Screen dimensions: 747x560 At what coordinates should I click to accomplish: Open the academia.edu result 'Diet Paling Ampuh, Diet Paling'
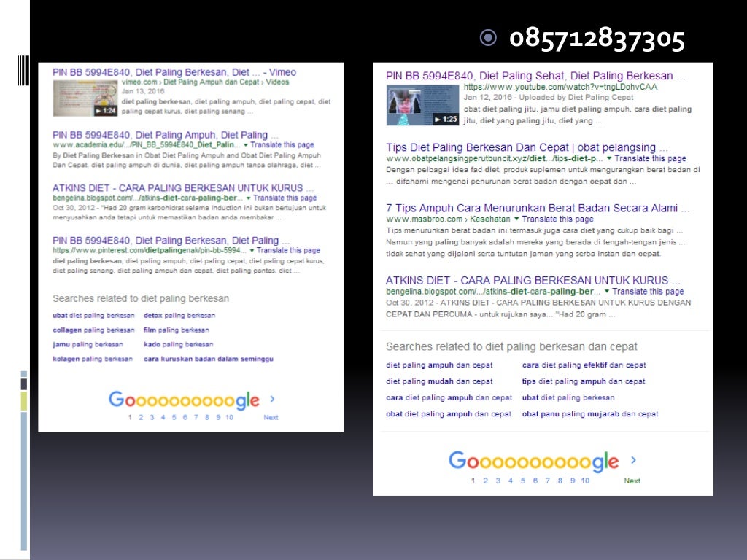(166, 135)
